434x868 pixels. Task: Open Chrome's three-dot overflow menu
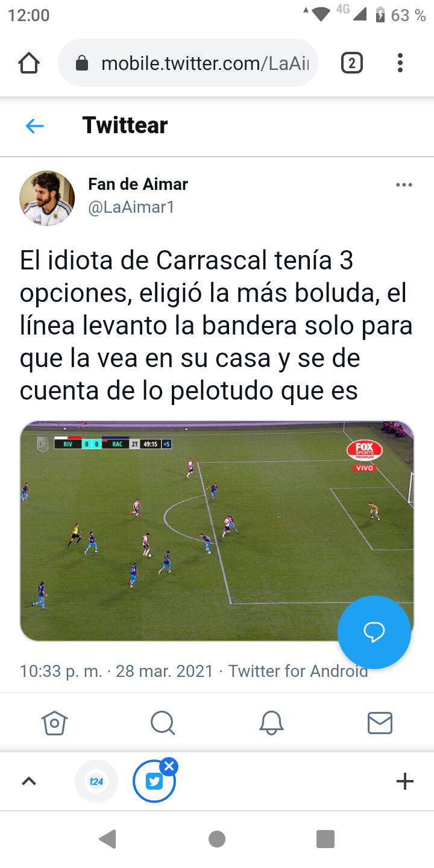[x=400, y=63]
